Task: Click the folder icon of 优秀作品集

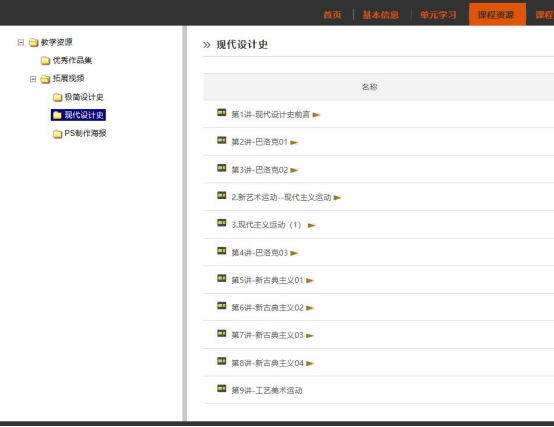Action: (x=45, y=60)
